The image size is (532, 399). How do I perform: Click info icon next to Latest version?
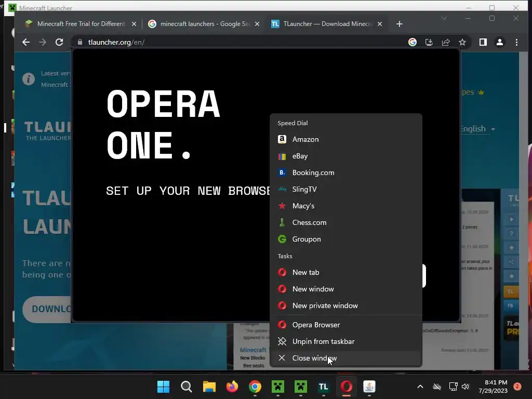29,79
